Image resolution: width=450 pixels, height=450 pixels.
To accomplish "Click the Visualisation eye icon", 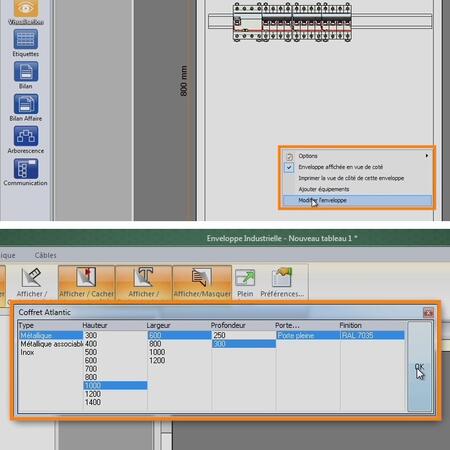I will tap(26, 8).
